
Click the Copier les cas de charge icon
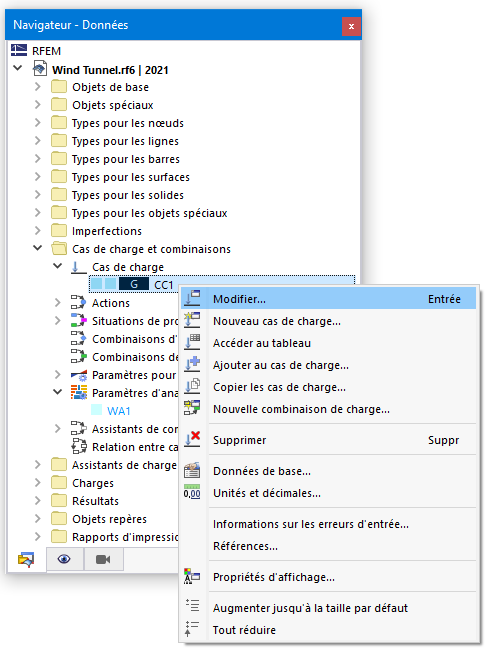click(192, 386)
